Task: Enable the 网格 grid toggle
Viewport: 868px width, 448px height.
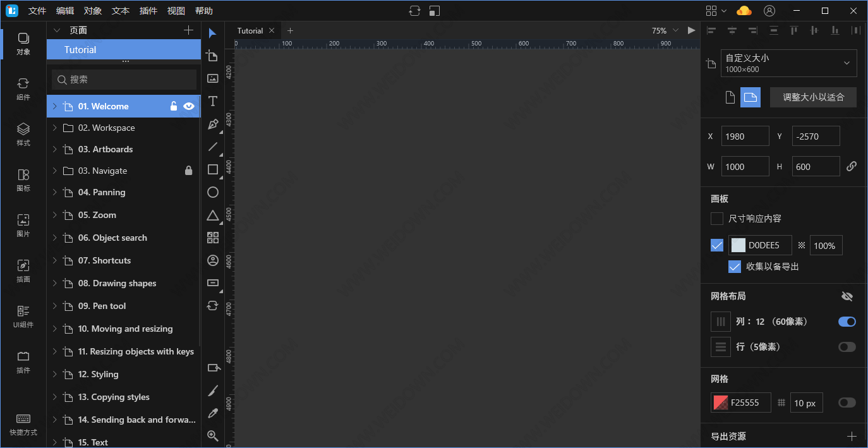Action: [x=847, y=403]
